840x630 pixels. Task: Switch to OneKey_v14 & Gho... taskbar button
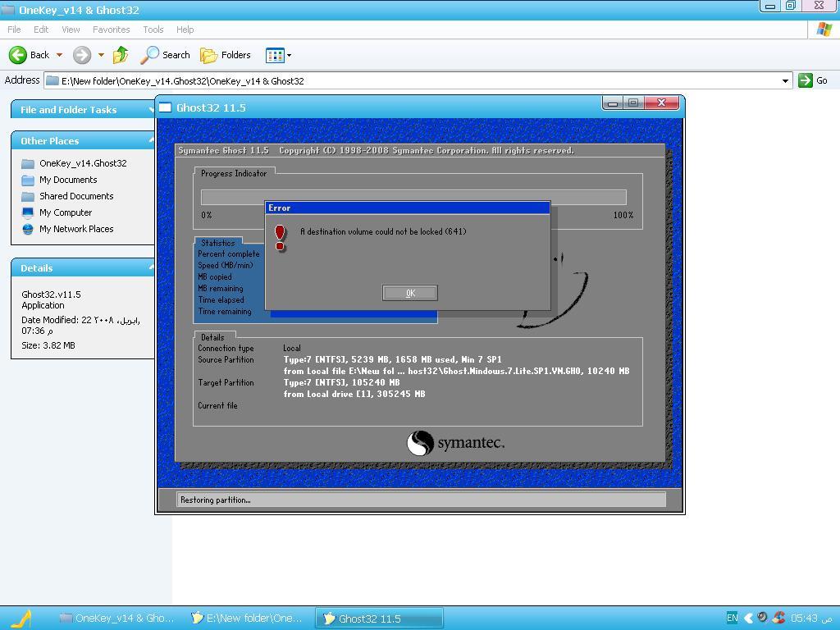[x=117, y=619]
